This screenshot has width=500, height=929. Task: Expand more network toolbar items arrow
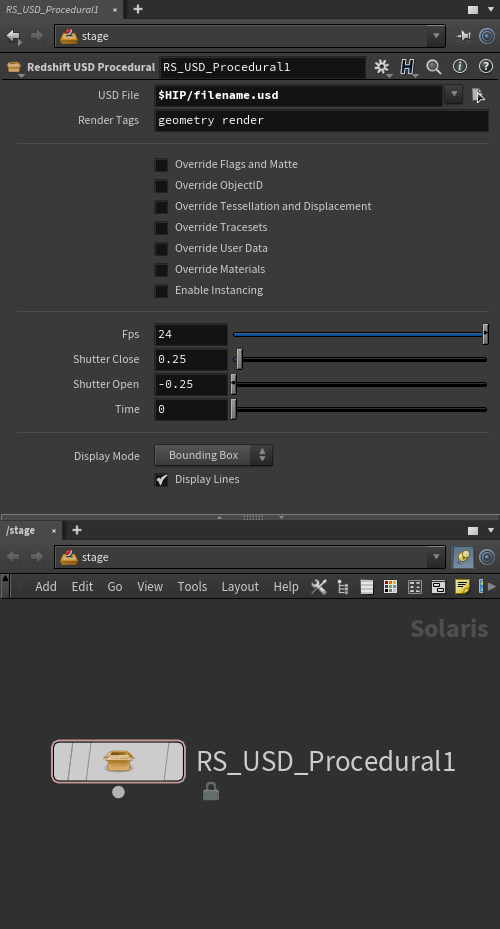click(491, 587)
